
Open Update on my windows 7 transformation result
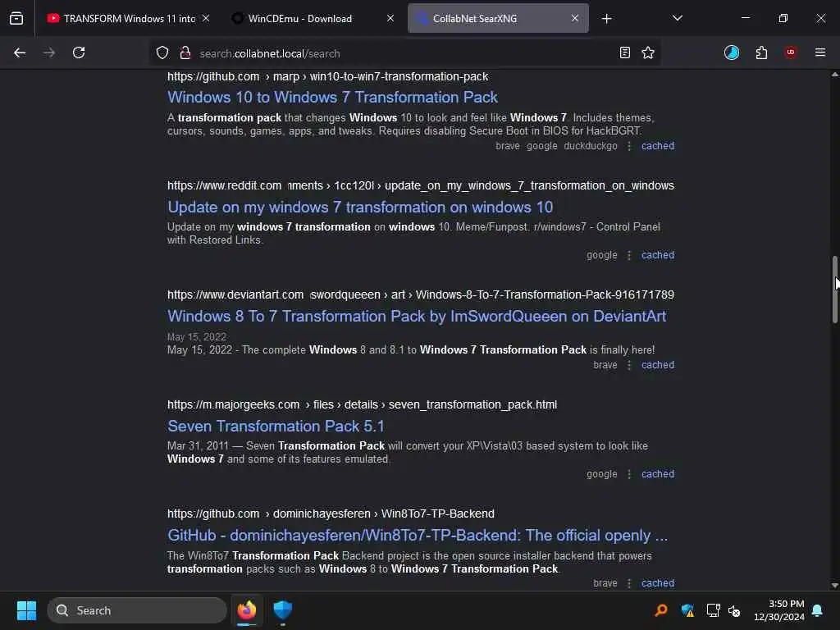tap(360, 207)
